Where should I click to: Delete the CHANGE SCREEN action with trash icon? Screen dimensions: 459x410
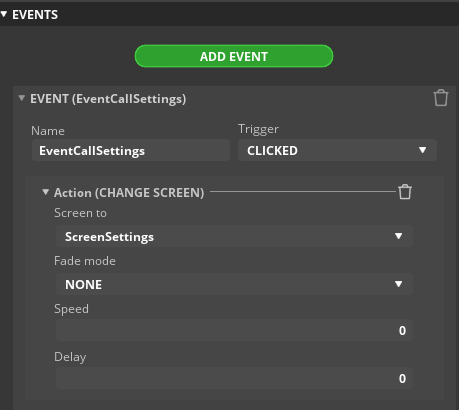click(x=405, y=192)
